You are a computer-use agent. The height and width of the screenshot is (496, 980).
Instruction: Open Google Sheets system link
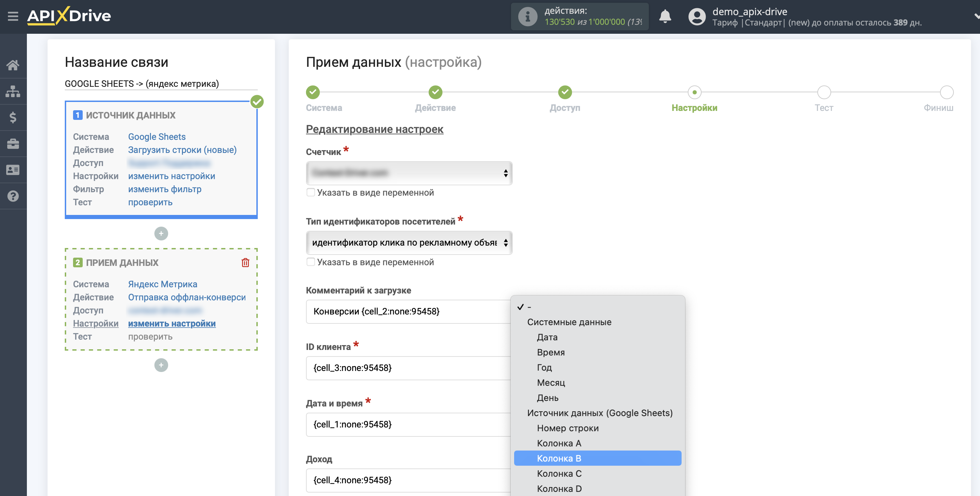point(157,136)
